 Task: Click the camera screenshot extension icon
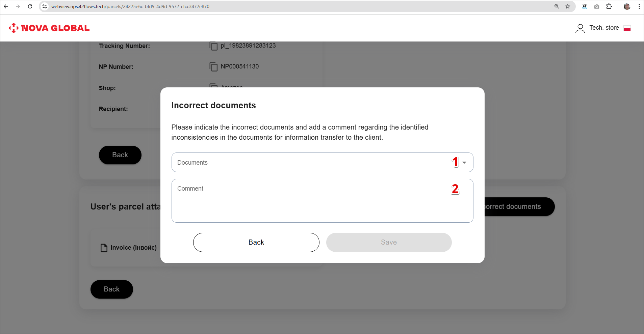(x=597, y=6)
